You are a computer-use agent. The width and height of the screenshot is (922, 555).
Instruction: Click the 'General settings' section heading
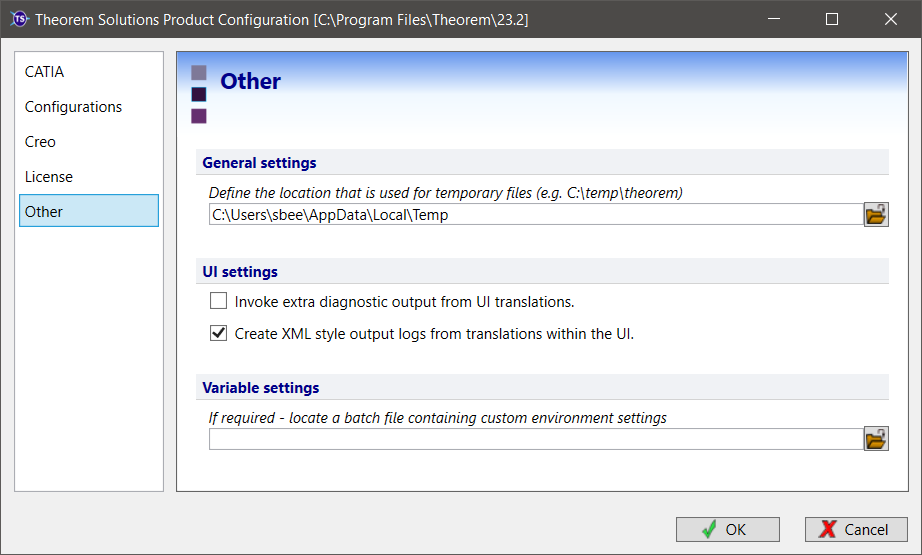(259, 163)
